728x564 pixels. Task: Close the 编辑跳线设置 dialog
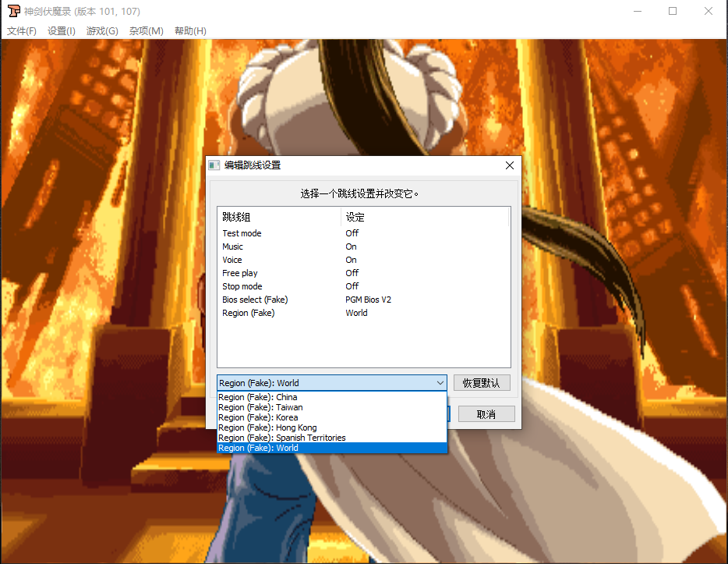509,165
